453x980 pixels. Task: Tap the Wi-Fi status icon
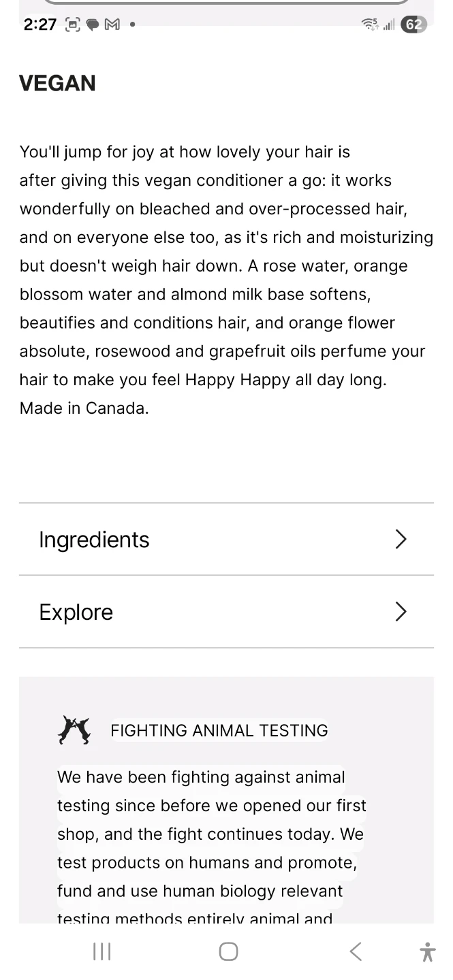click(x=370, y=25)
